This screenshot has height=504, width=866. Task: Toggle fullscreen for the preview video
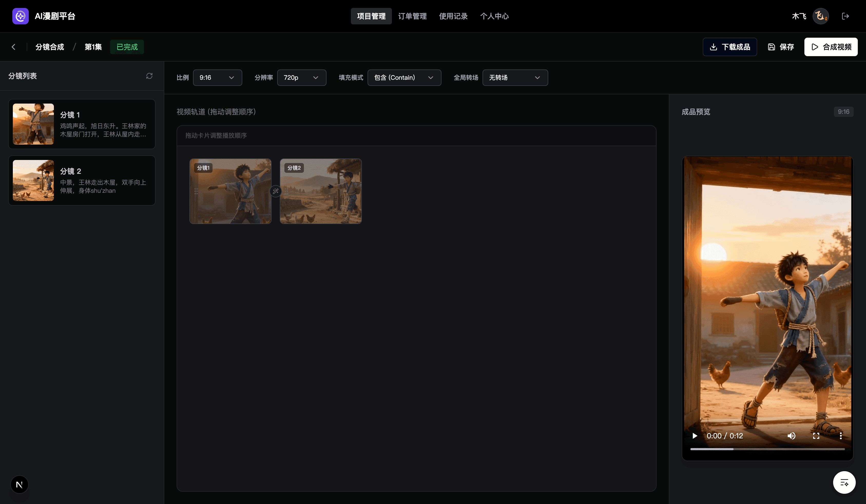coord(816,436)
